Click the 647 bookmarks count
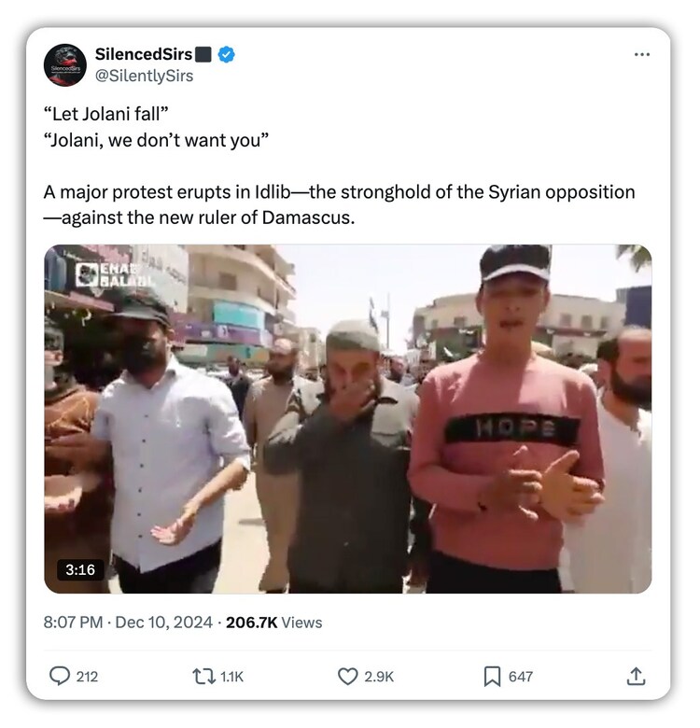The image size is (700, 728). click(x=521, y=677)
